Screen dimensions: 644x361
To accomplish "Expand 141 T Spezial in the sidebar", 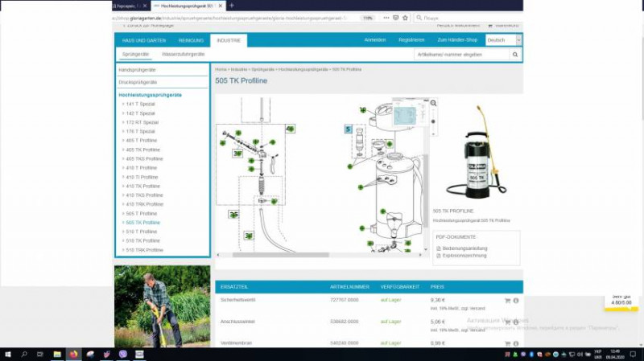I will click(x=140, y=105).
